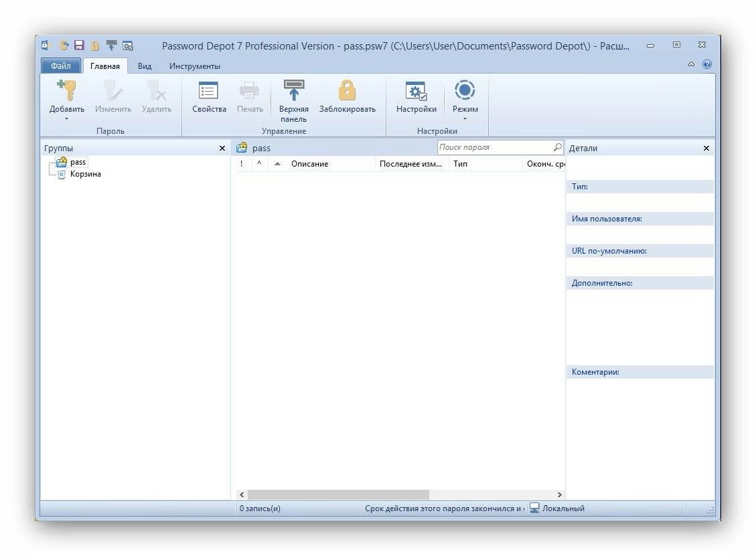Click the small top bar arrow icon in title bar
This screenshot has height=556, width=756.
(111, 45)
